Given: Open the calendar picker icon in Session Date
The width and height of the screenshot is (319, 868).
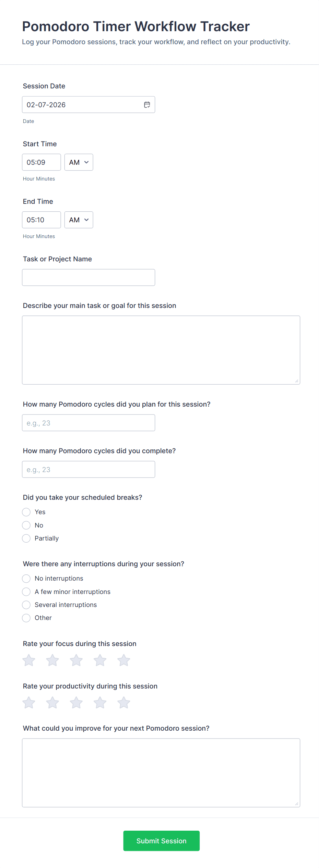Looking at the screenshot, I should [147, 105].
